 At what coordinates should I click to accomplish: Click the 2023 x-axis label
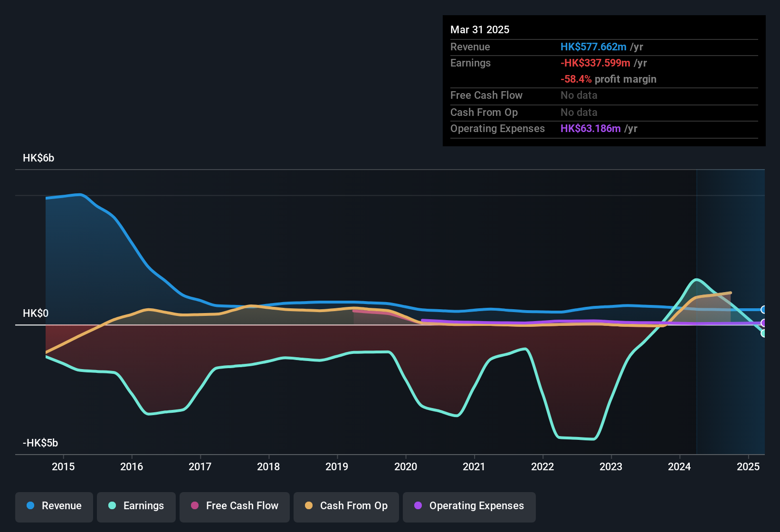611,466
